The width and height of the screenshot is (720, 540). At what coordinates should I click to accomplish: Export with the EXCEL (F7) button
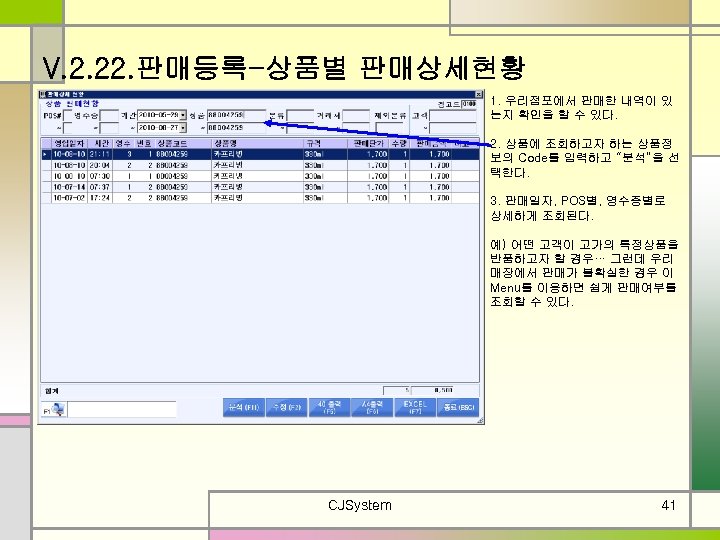coord(415,407)
